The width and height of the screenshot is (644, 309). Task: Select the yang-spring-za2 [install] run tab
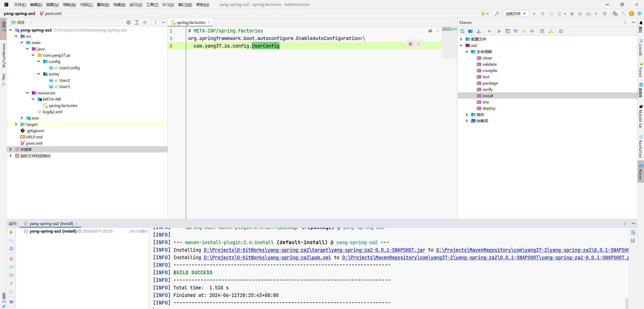point(51,223)
